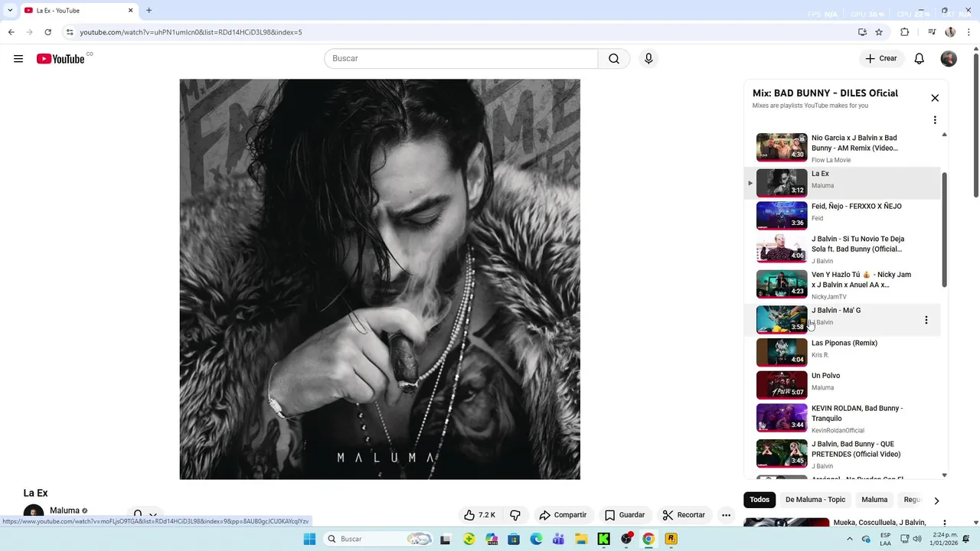Open Microsoft Edge from the taskbar
This screenshot has height=551, width=980.
click(x=536, y=539)
